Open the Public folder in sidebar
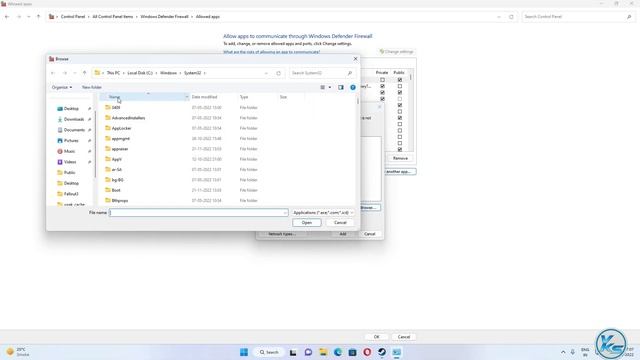 tap(69, 172)
